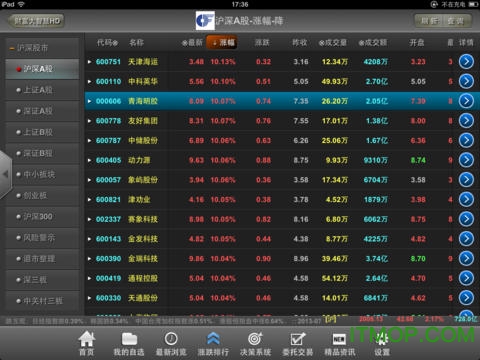This screenshot has height=360, width=480.
Task: Toggle highlighted 涨幅 sort header
Action: click(x=222, y=42)
